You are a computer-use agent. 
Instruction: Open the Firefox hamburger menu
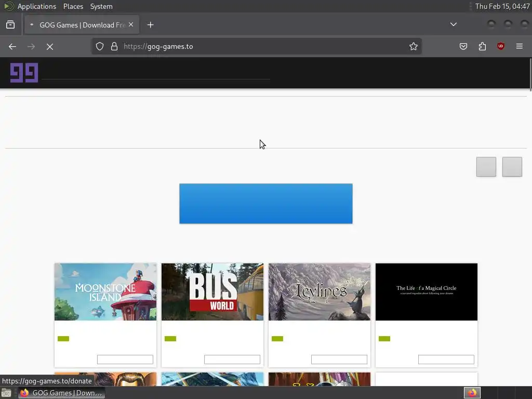(x=520, y=46)
